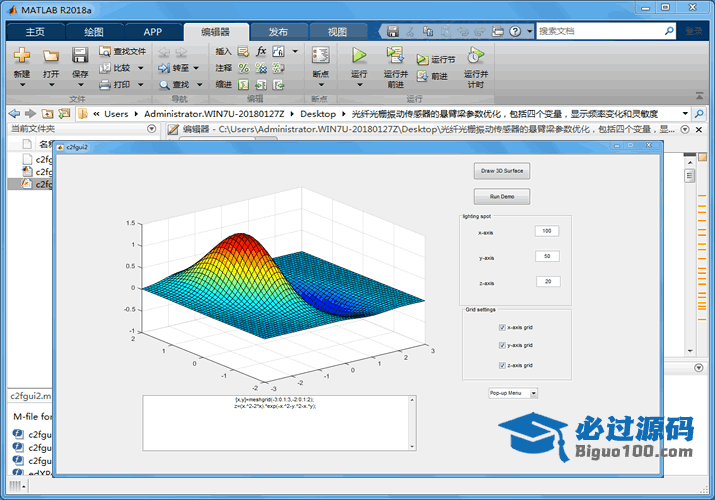Viewport: 715px width, 500px height.
Task: Click the search magnifier in 搜索文档 box
Action: [x=669, y=31]
